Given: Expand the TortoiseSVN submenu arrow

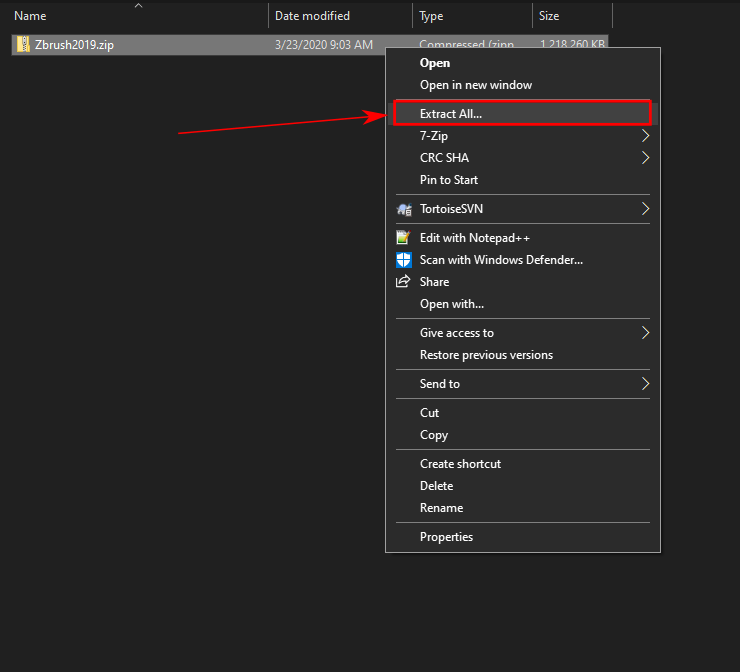Looking at the screenshot, I should 645,209.
